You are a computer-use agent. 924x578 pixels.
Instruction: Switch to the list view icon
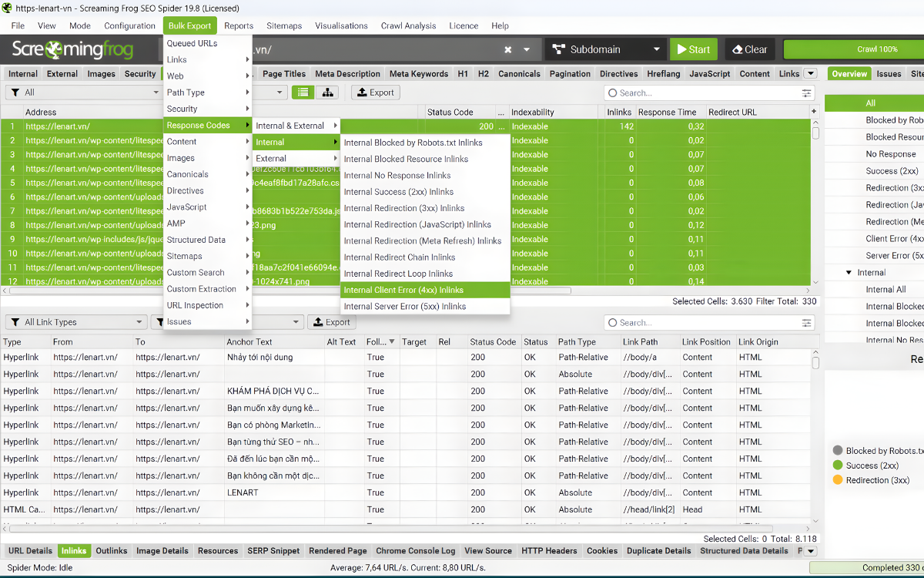303,92
